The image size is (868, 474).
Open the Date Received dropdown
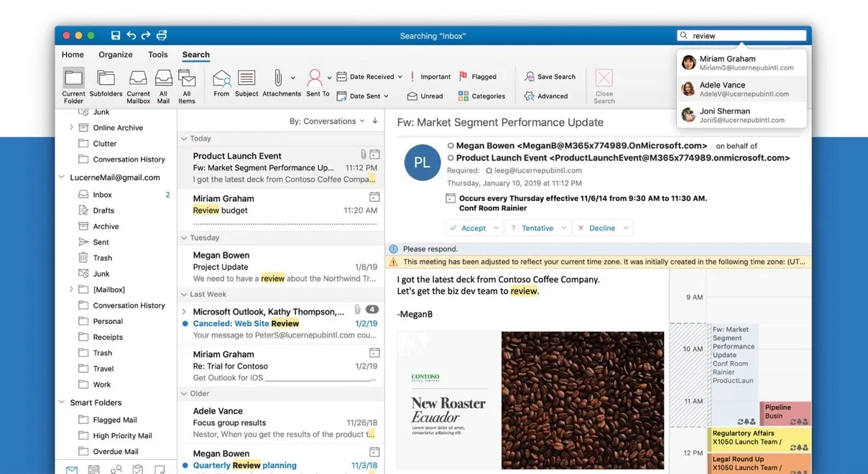tap(369, 76)
